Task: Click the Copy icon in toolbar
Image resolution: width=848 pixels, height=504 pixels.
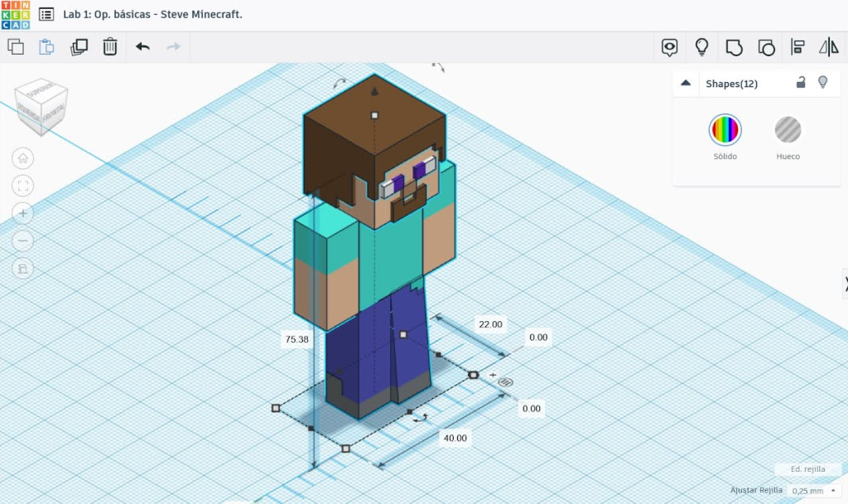Action: [16, 47]
